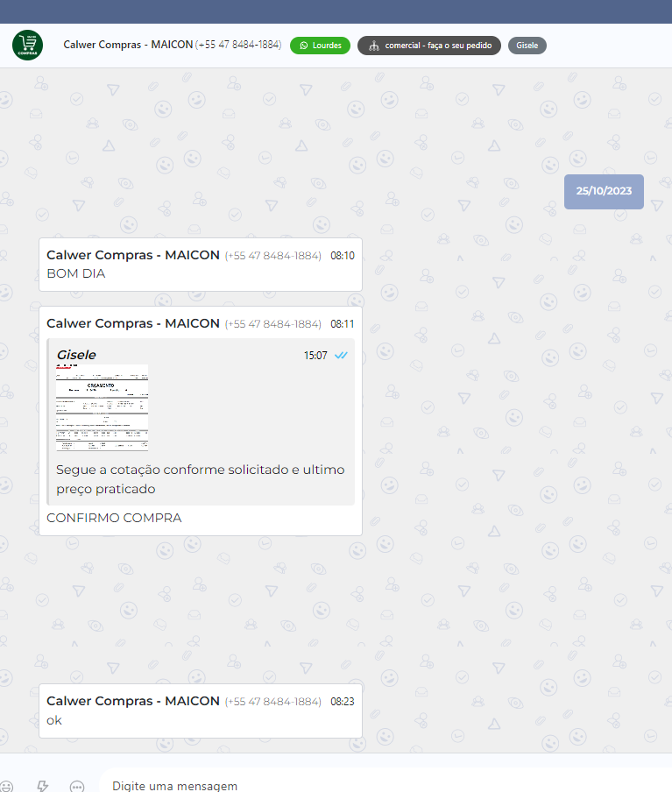The image size is (672, 792).
Task: Click the Calwer Compras cart avatar
Action: point(27,45)
